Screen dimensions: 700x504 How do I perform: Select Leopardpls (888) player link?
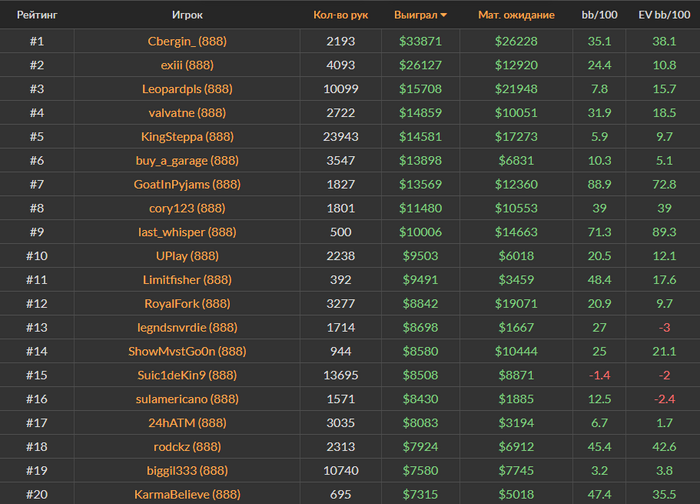coord(187,89)
